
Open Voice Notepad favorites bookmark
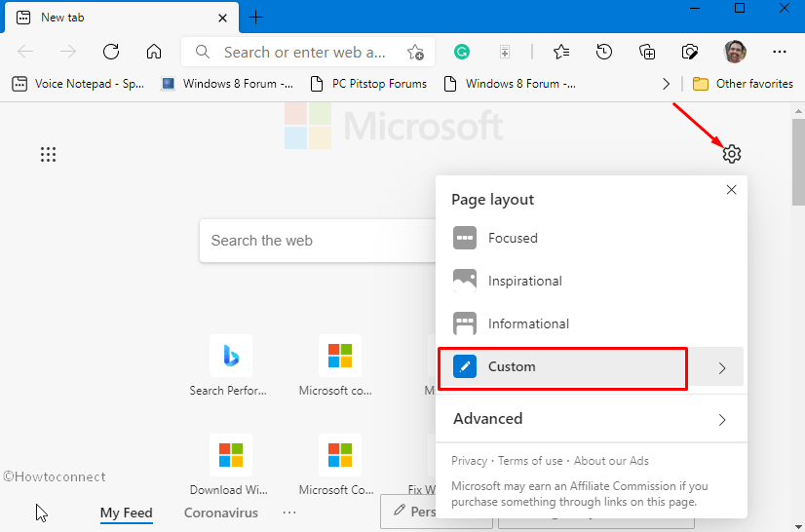78,84
